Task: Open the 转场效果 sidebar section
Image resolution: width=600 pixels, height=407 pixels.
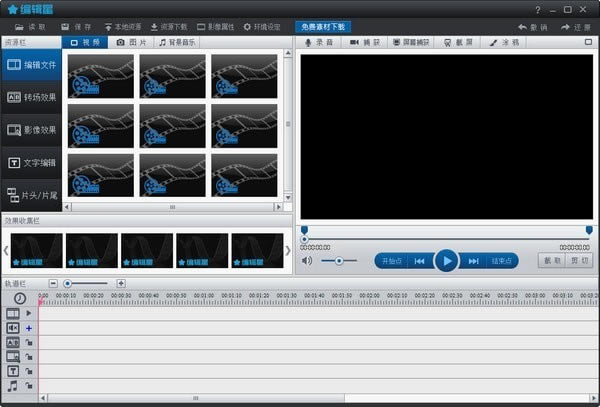Action: pos(31,97)
